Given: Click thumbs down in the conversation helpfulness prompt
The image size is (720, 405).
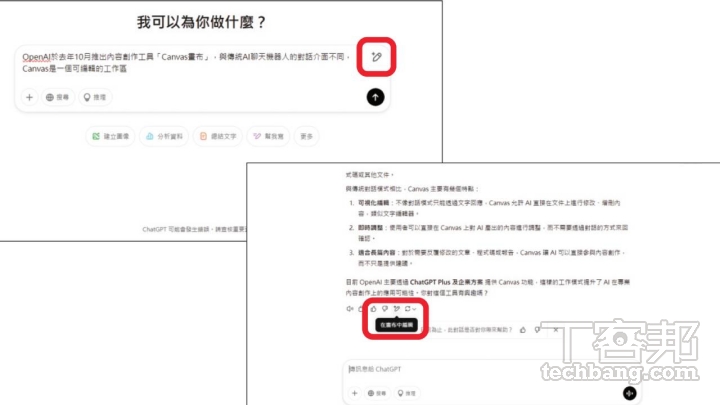Looking at the screenshot, I should tap(537, 330).
